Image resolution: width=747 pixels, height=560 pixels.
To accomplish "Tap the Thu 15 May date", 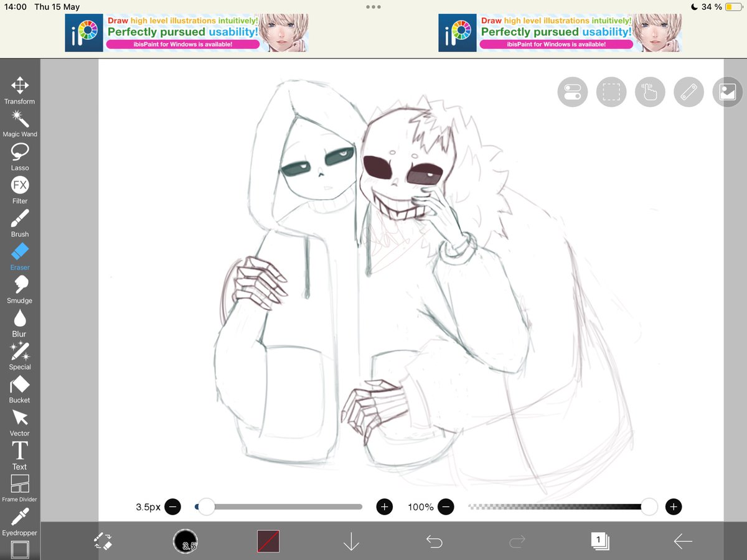I will point(57,7).
